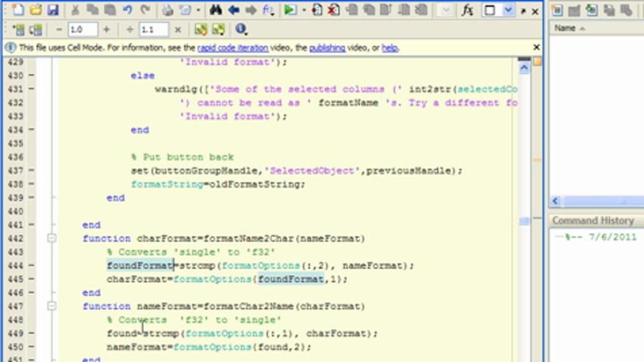644x362 pixels.
Task: Click the Undo arrow icon
Action: [x=127, y=10]
